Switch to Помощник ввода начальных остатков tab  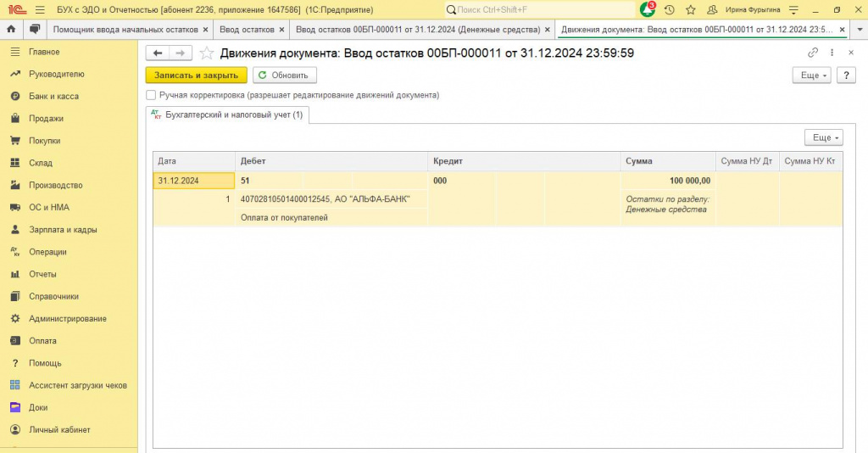tap(125, 30)
